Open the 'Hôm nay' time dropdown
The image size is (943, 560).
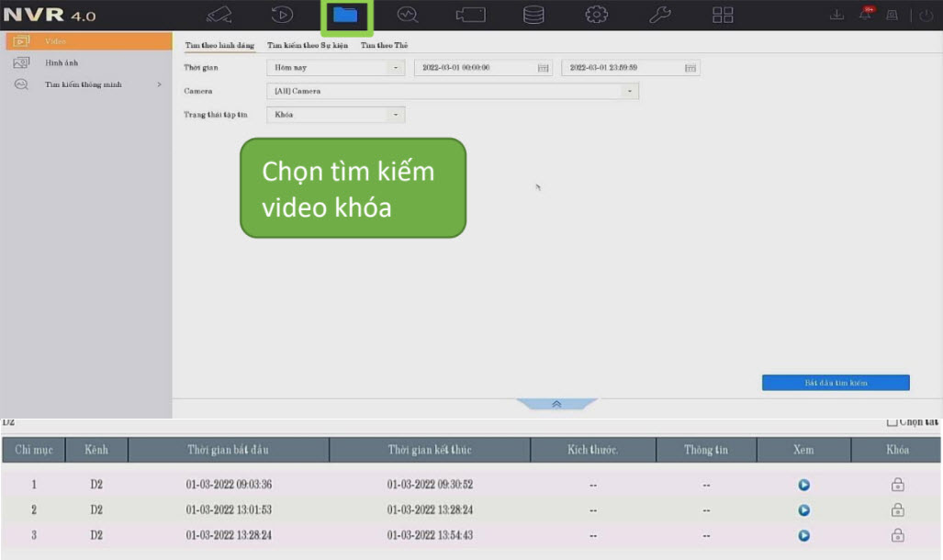coord(335,68)
